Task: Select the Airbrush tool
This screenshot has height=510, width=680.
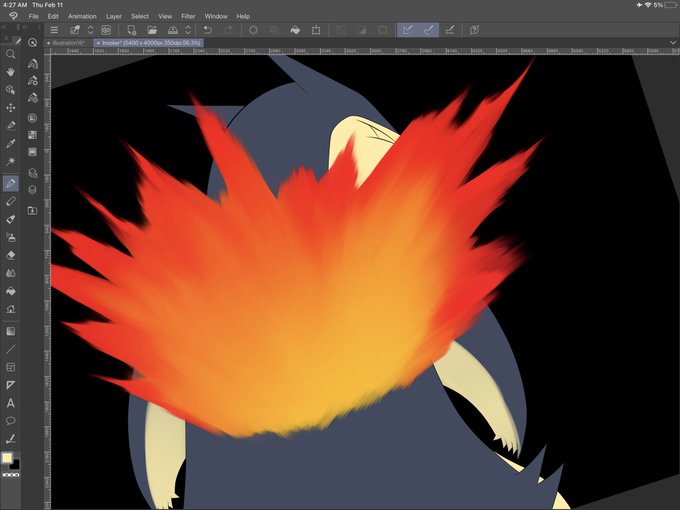Action: click(x=10, y=237)
